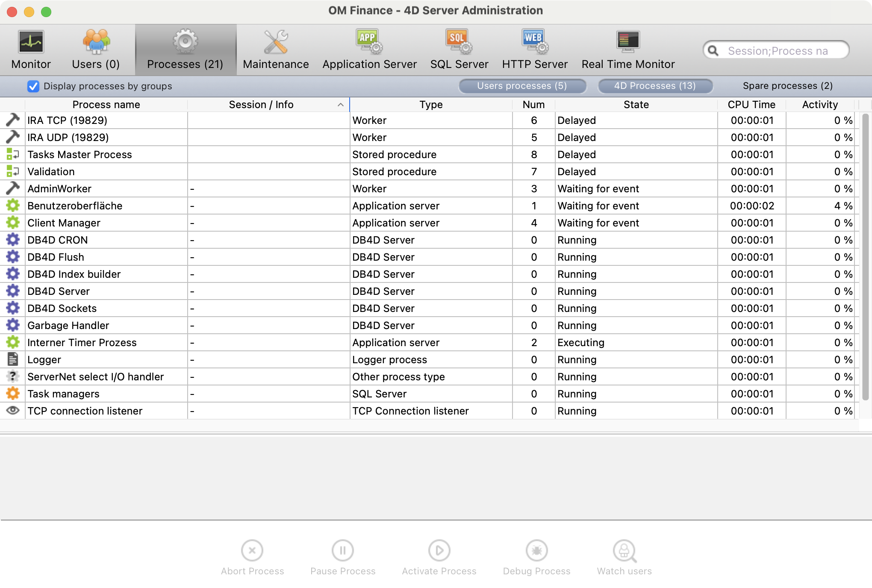Click the orange gear icon for Task managers

[13, 394]
